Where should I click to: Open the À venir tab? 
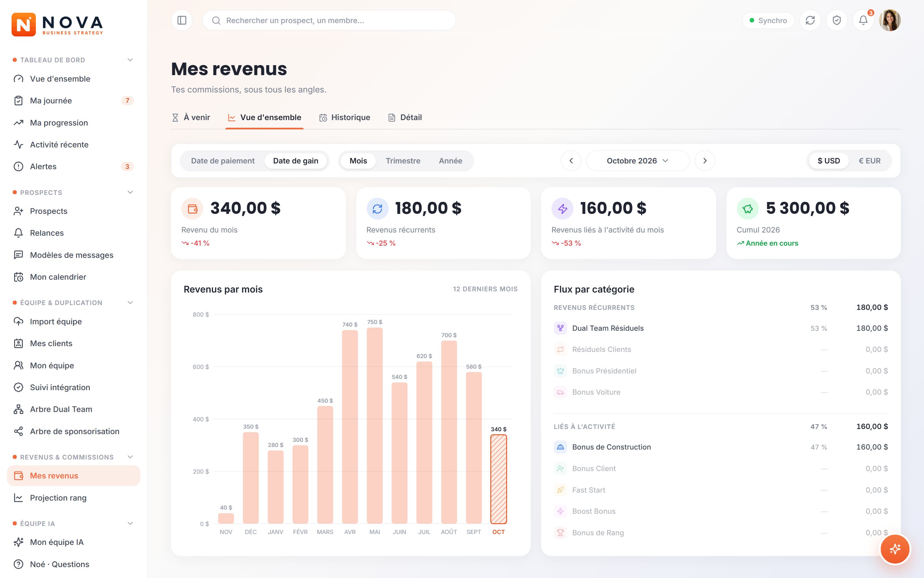pos(191,117)
